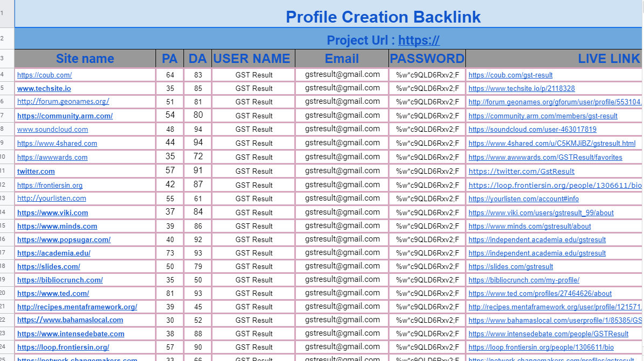Open the https://www.minds.com site link
Screen dimensions: 644x361
pos(57,226)
